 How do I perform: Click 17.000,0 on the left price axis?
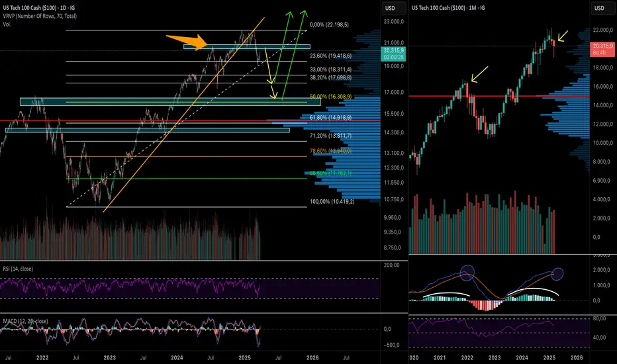pyautogui.click(x=394, y=93)
